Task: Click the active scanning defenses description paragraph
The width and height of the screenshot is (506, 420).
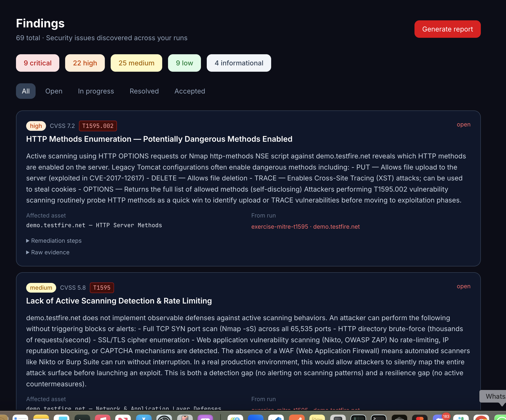Action: (248, 351)
